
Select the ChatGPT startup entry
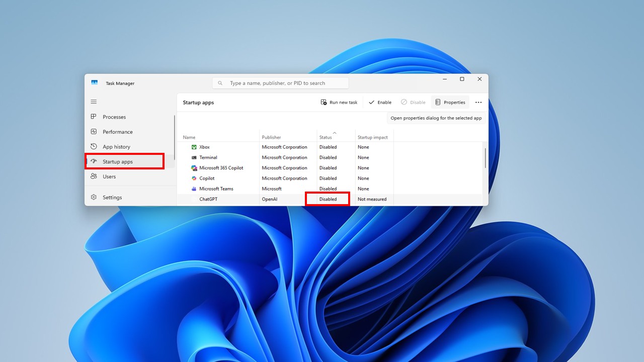[208, 200]
